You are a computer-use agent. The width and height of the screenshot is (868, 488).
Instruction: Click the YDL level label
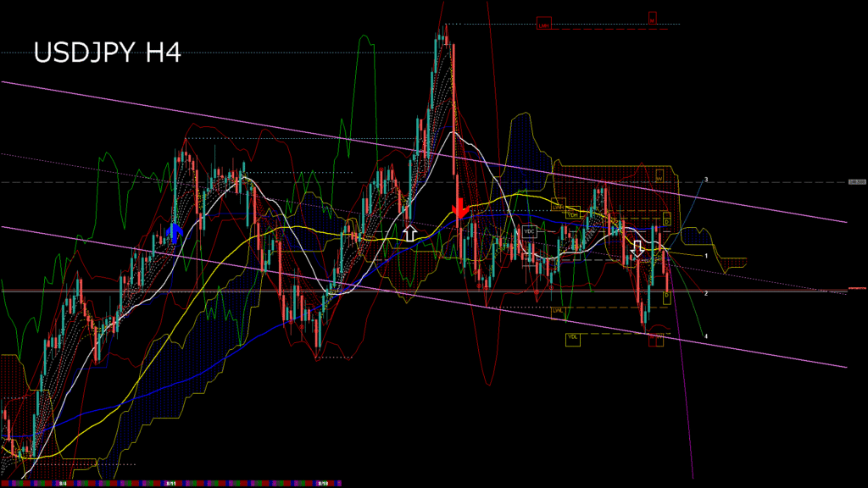coord(573,337)
